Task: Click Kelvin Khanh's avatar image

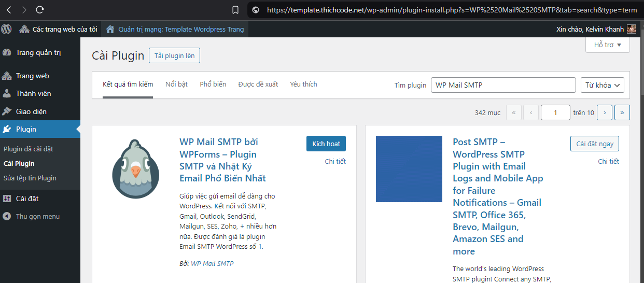Action: tap(632, 29)
